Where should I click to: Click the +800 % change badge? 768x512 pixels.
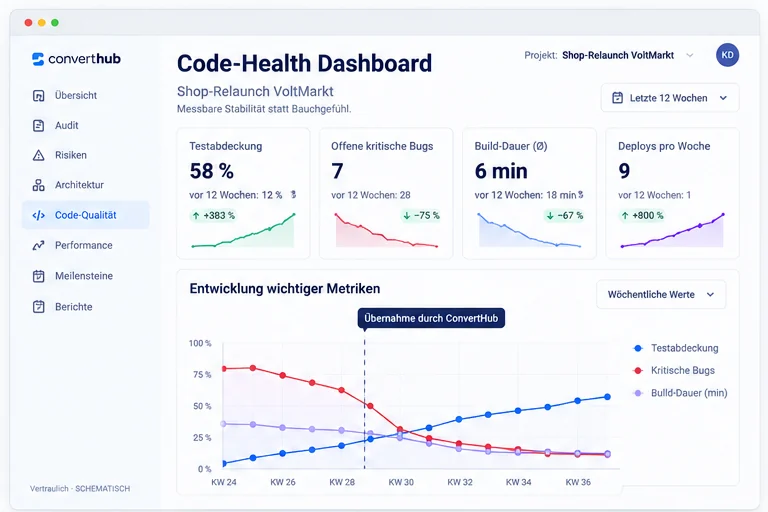pyautogui.click(x=642, y=216)
